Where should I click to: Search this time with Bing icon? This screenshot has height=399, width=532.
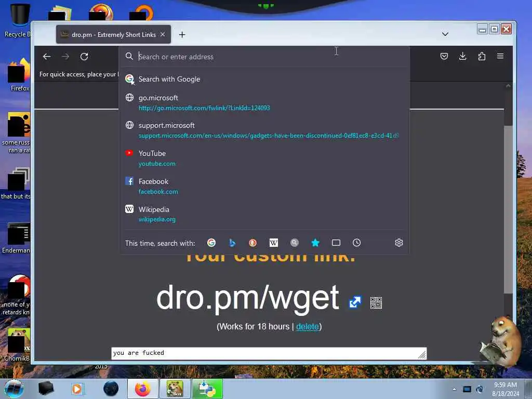(x=232, y=243)
